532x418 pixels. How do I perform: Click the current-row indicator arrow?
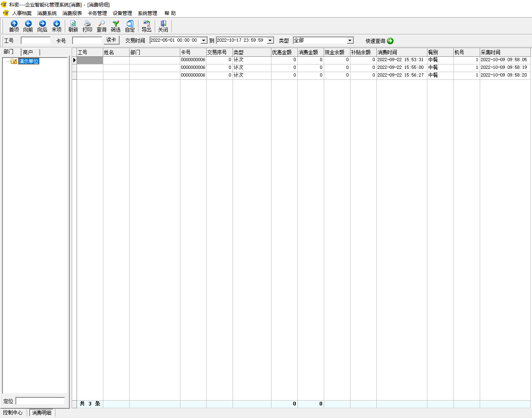[x=75, y=60]
